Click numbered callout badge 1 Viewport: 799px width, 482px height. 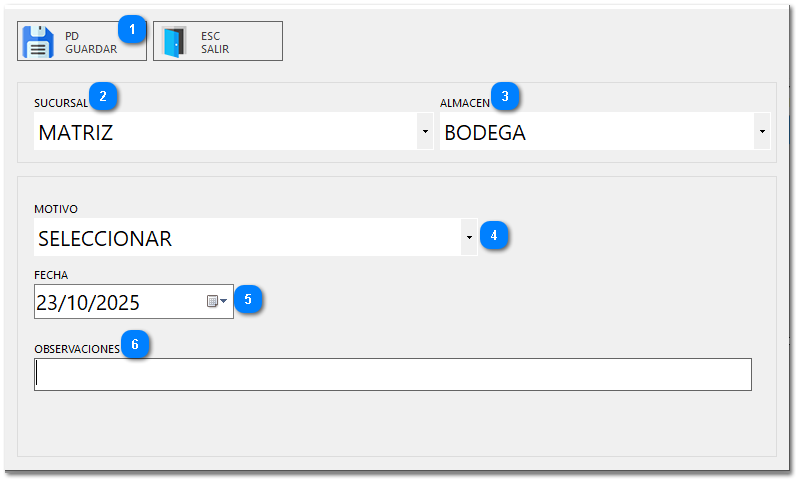(133, 28)
